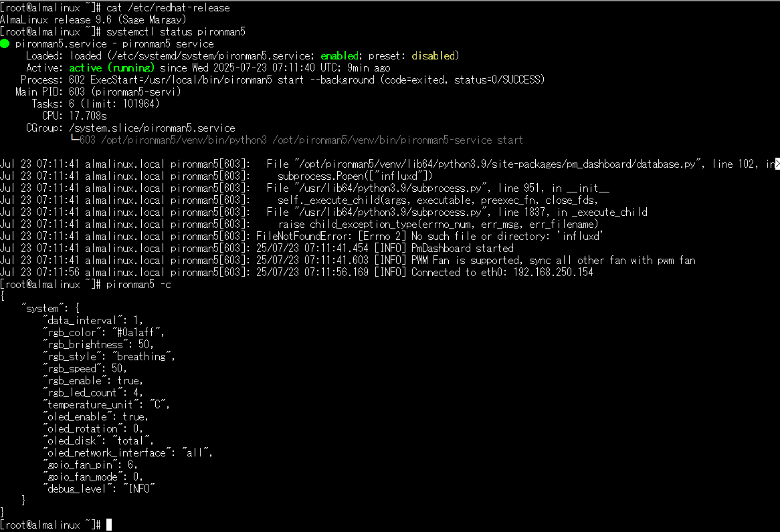The image size is (780, 532).
Task: Click the terminal cursor block at the prompt
Action: [x=109, y=525]
